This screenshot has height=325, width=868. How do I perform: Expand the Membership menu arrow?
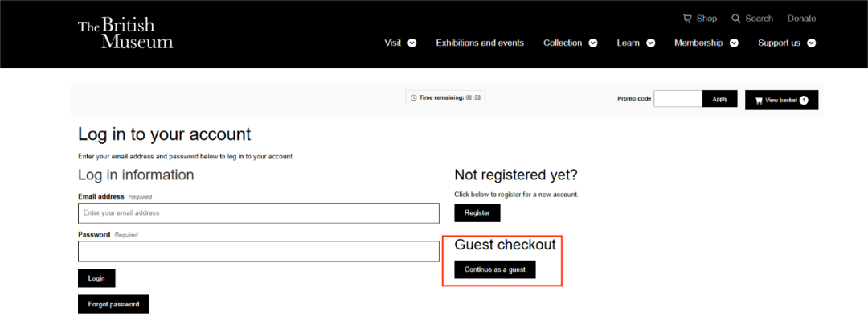(734, 43)
